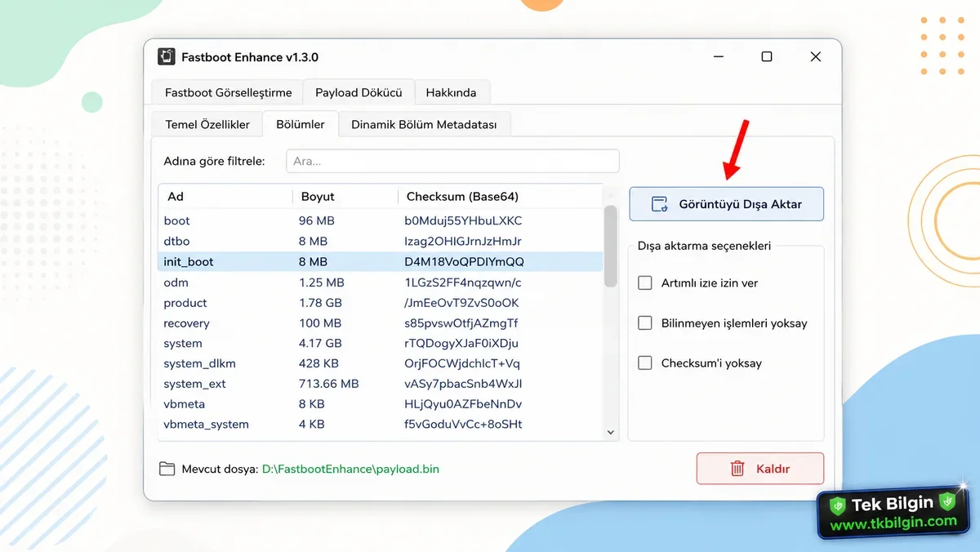This screenshot has height=552, width=980.
Task: Close the Fastboot Enhance window
Action: pos(815,56)
